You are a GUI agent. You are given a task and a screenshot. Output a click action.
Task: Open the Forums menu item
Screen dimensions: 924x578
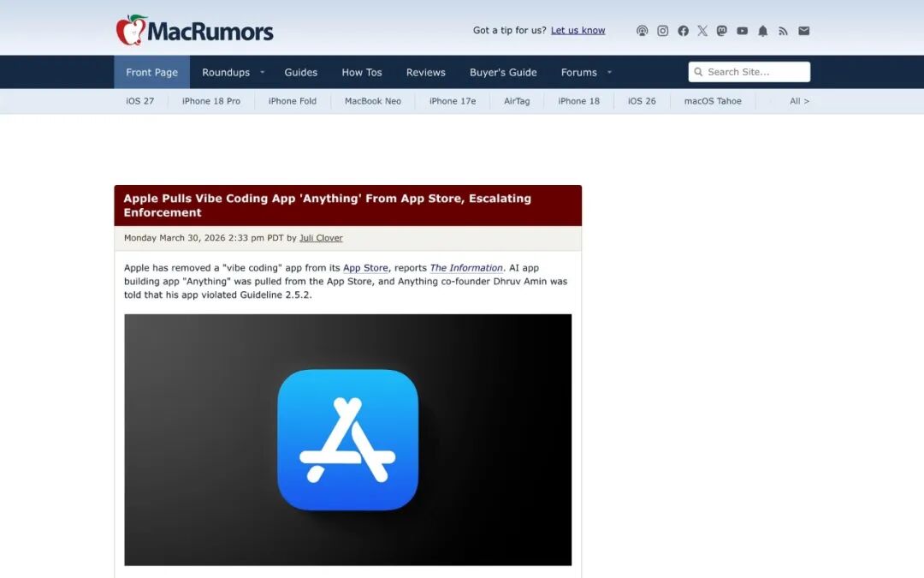click(x=578, y=72)
